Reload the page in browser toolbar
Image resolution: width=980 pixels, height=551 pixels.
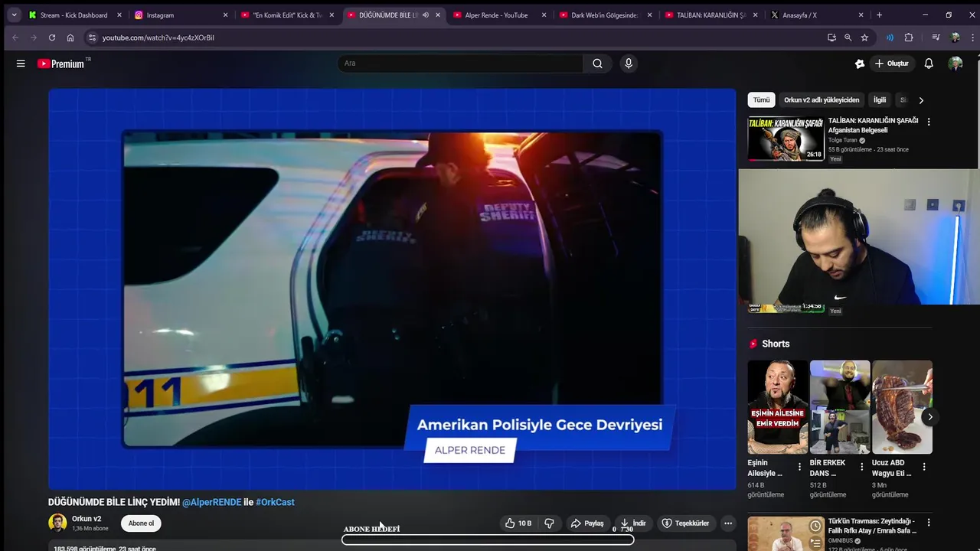(x=51, y=37)
